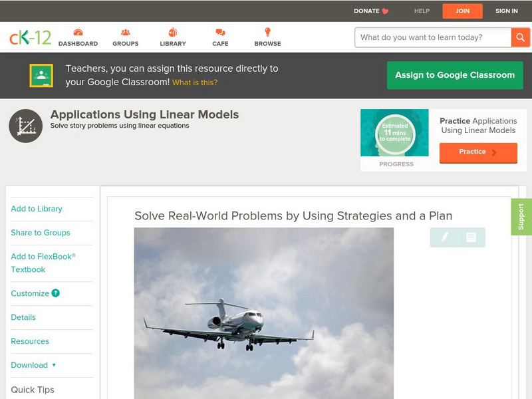Click Assign to Google Classroom button

(455, 75)
